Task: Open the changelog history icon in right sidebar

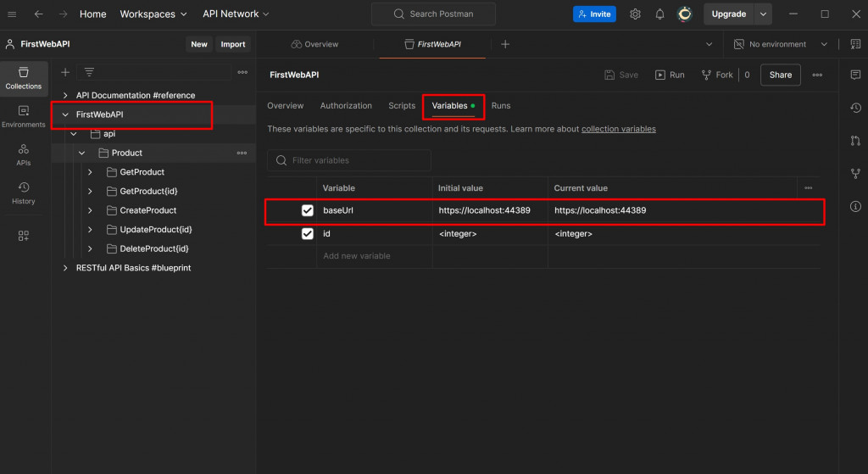Action: click(855, 108)
